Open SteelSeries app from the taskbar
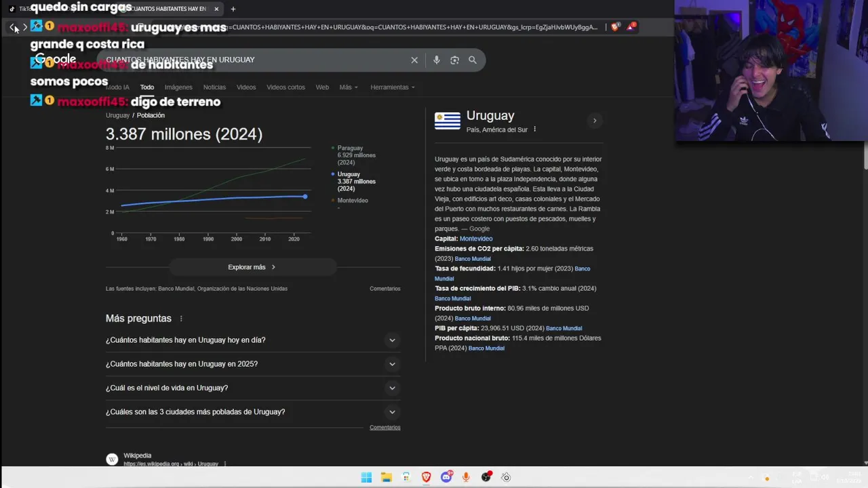The width and height of the screenshot is (868, 488). pos(506,477)
